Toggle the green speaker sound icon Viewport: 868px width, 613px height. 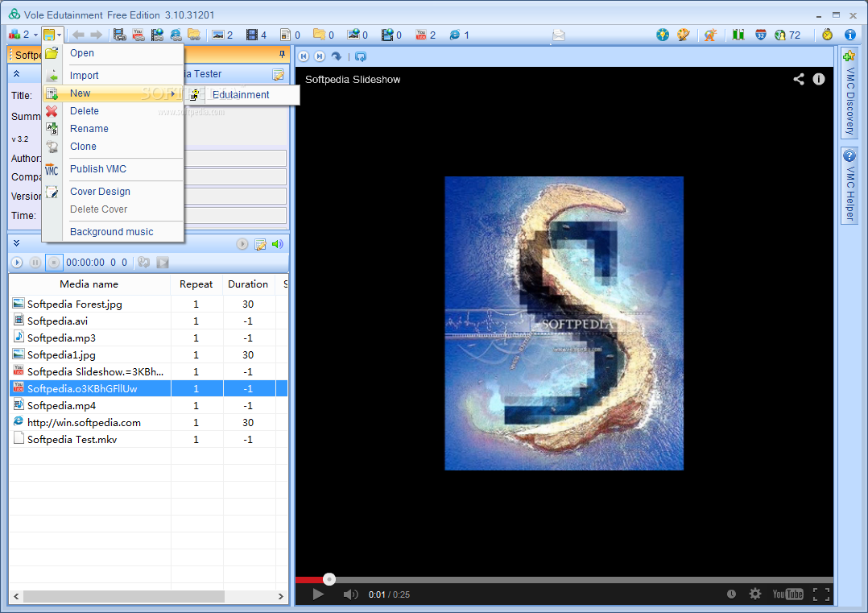[x=277, y=244]
